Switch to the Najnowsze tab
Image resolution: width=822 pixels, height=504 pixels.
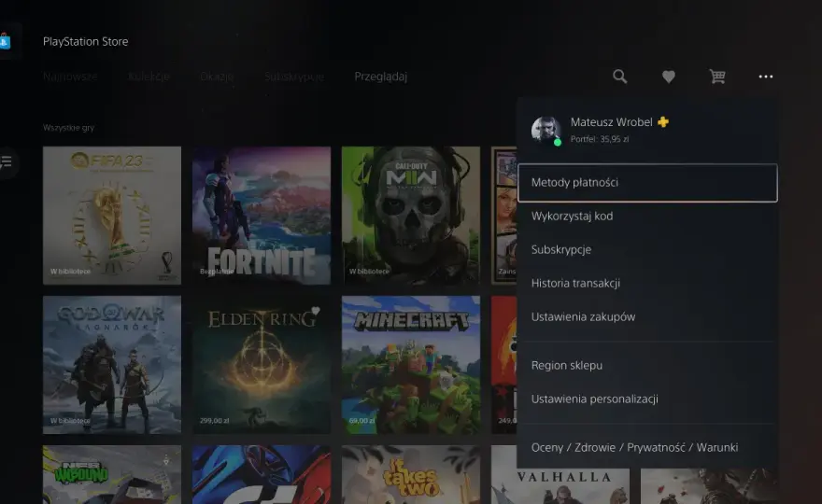pos(70,77)
